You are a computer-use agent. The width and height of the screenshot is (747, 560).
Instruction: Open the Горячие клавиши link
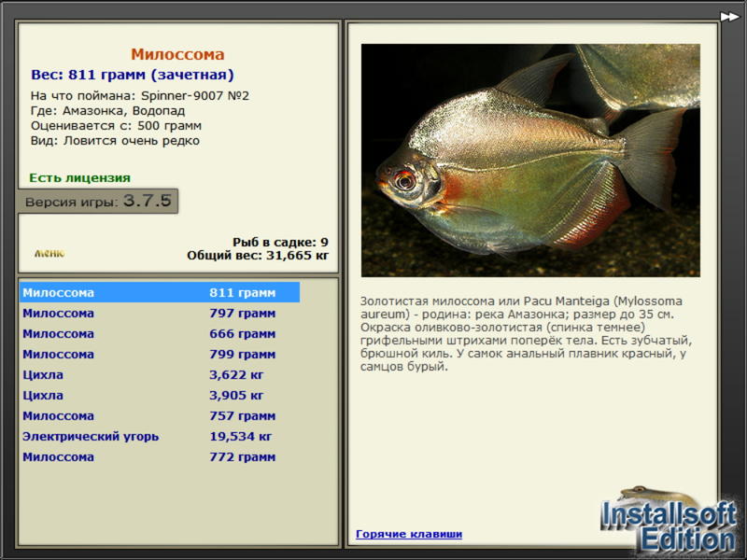[409, 534]
